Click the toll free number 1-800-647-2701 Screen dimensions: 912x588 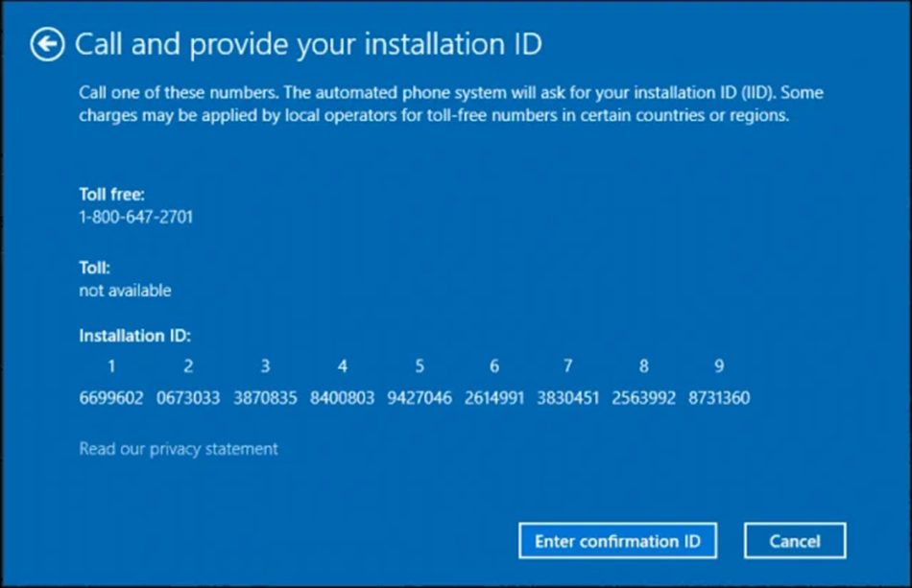[136, 217]
